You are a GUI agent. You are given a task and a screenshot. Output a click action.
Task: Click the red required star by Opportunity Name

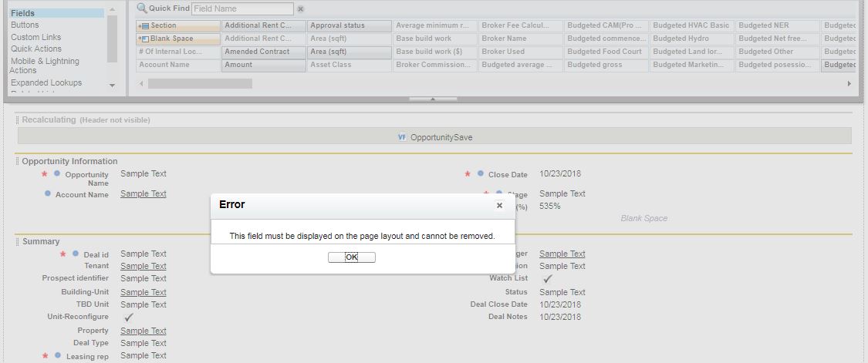coord(45,173)
